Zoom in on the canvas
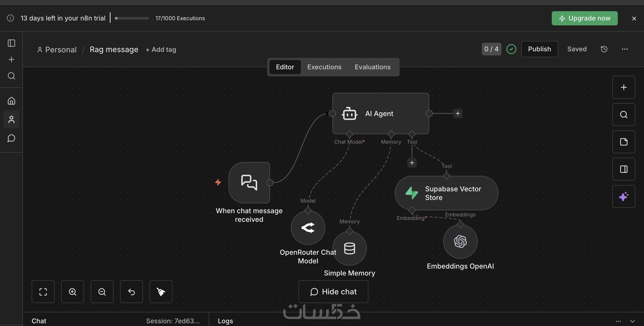The width and height of the screenshot is (644, 326). click(73, 292)
